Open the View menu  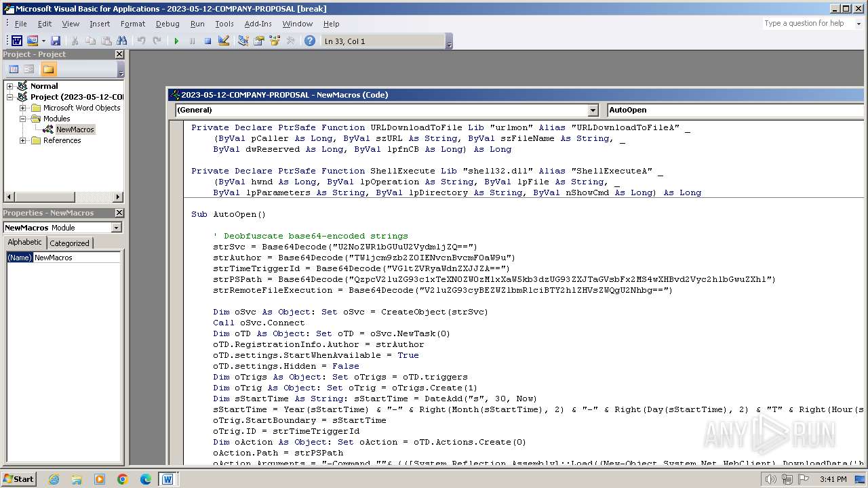coord(71,24)
